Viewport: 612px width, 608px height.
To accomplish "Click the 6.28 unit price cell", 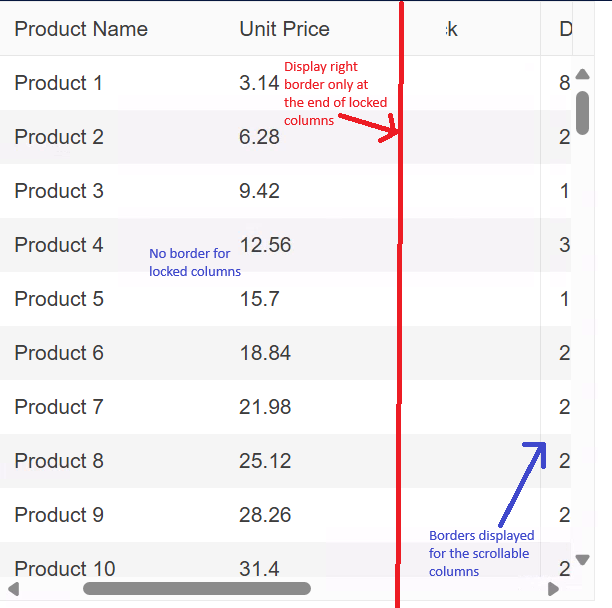I will point(260,137).
